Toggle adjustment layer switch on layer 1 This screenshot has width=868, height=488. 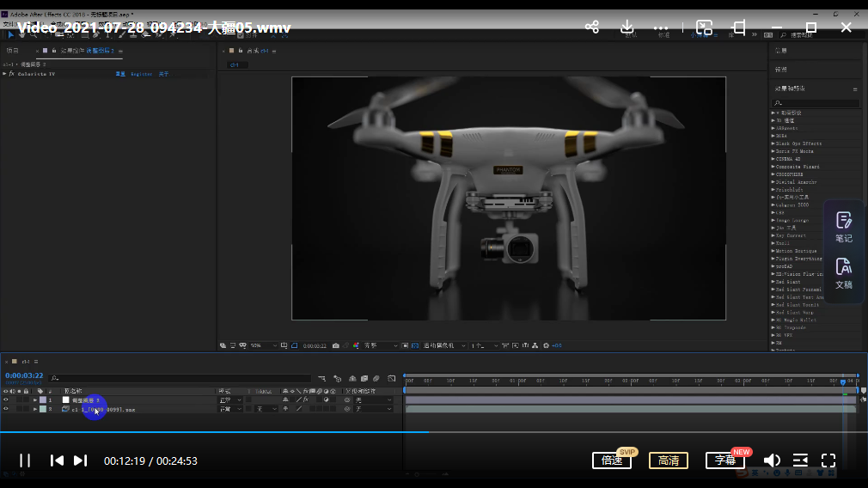click(x=326, y=400)
